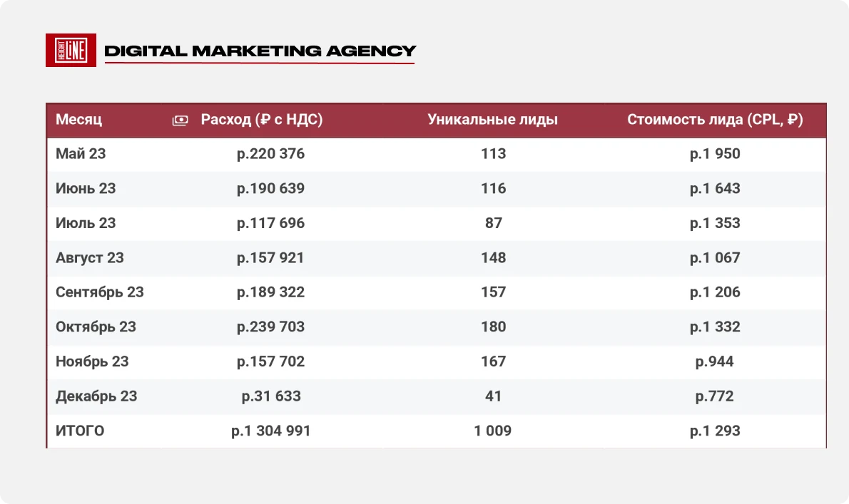Click the Стоимость лида (CPL, ₽) header
The image size is (849, 504).
tap(715, 120)
